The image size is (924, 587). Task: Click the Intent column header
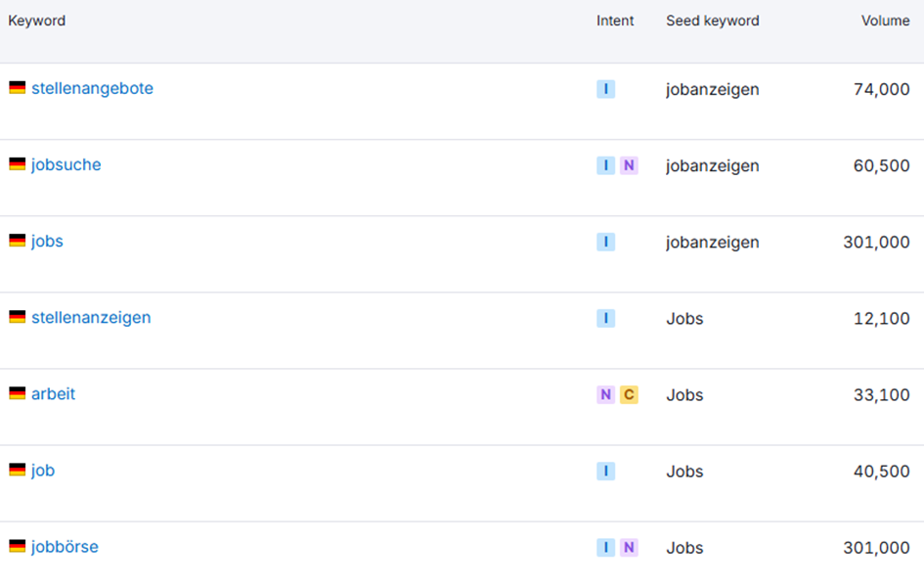(x=615, y=21)
